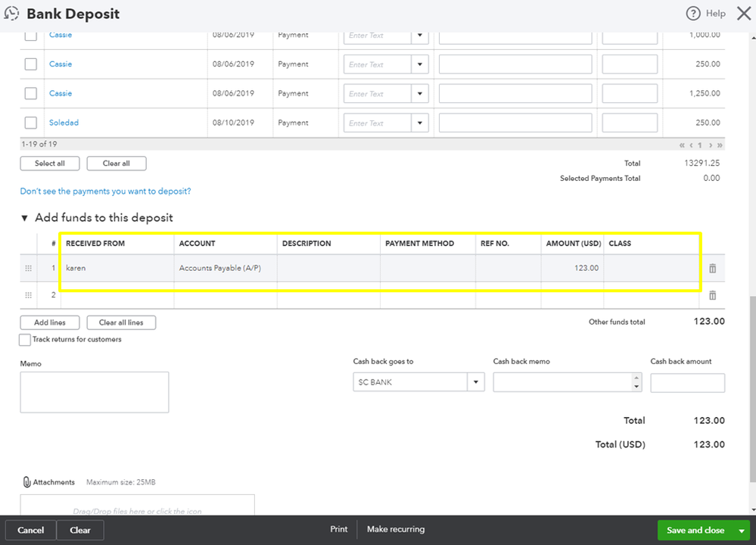Click the Cash back memo up stepper arrow
Image resolution: width=756 pixels, height=545 pixels.
(x=636, y=378)
